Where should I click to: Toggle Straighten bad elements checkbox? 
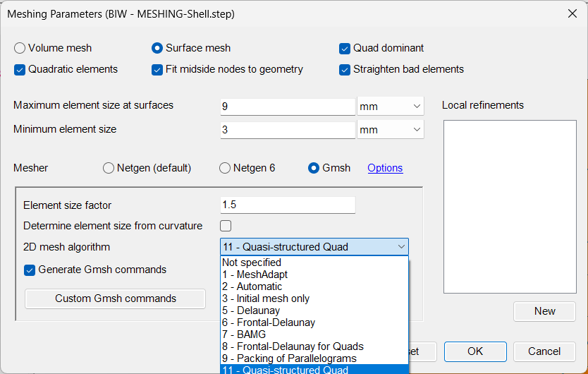click(345, 69)
